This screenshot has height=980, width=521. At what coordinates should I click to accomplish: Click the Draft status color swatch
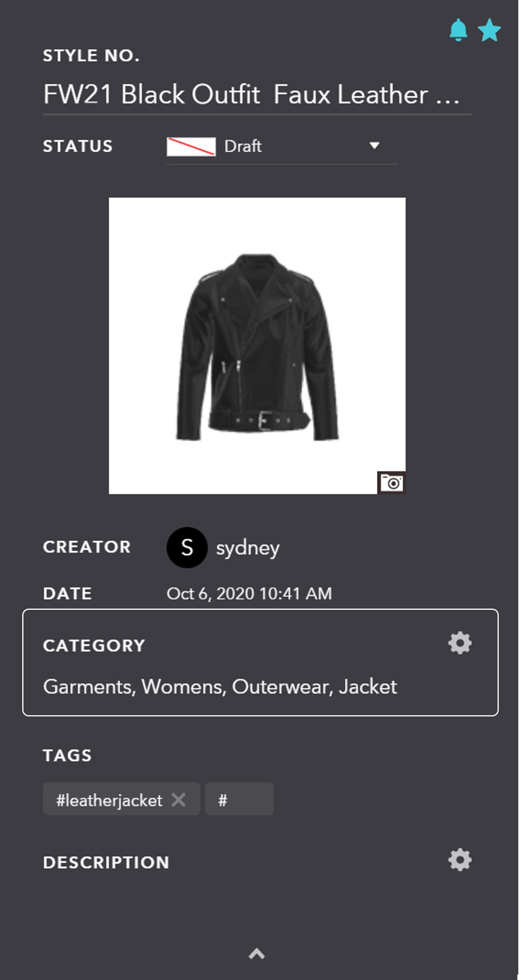191,146
